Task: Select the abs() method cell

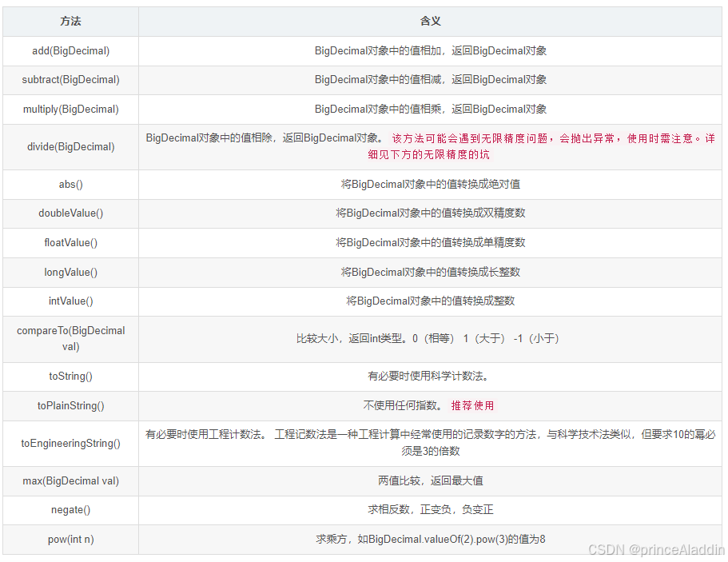Action: 70,185
